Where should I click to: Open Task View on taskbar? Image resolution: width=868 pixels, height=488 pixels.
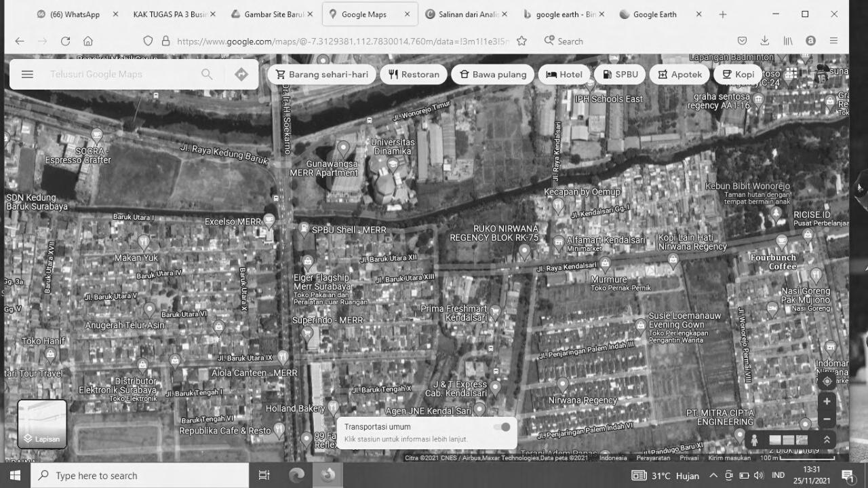tap(264, 475)
